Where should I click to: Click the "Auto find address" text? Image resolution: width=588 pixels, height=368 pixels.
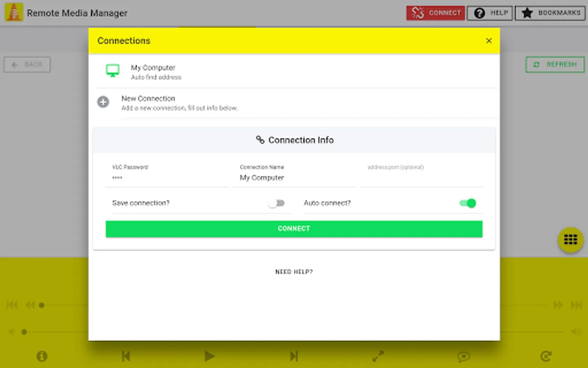tap(156, 77)
